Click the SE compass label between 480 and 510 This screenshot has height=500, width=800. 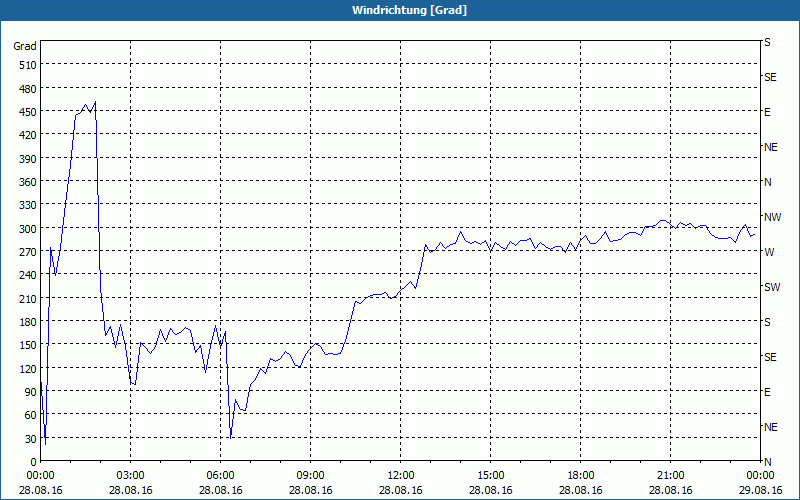pos(770,77)
